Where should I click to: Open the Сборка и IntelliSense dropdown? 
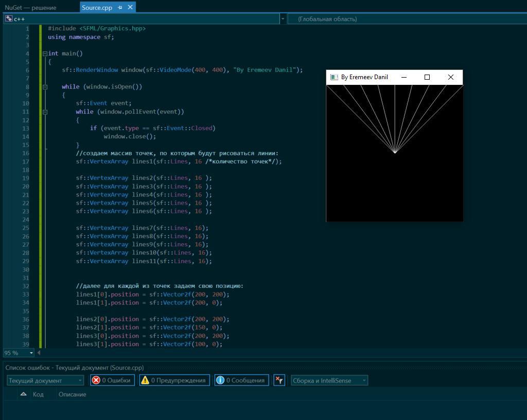(x=329, y=380)
